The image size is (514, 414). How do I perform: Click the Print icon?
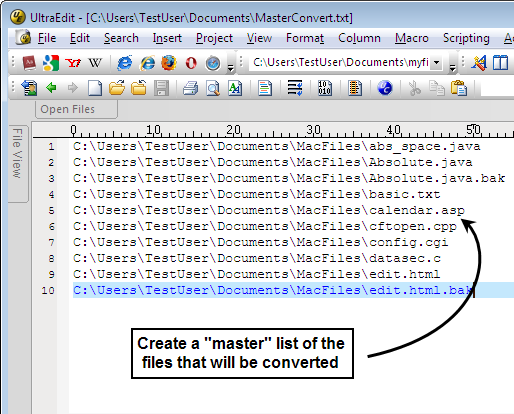click(191, 88)
